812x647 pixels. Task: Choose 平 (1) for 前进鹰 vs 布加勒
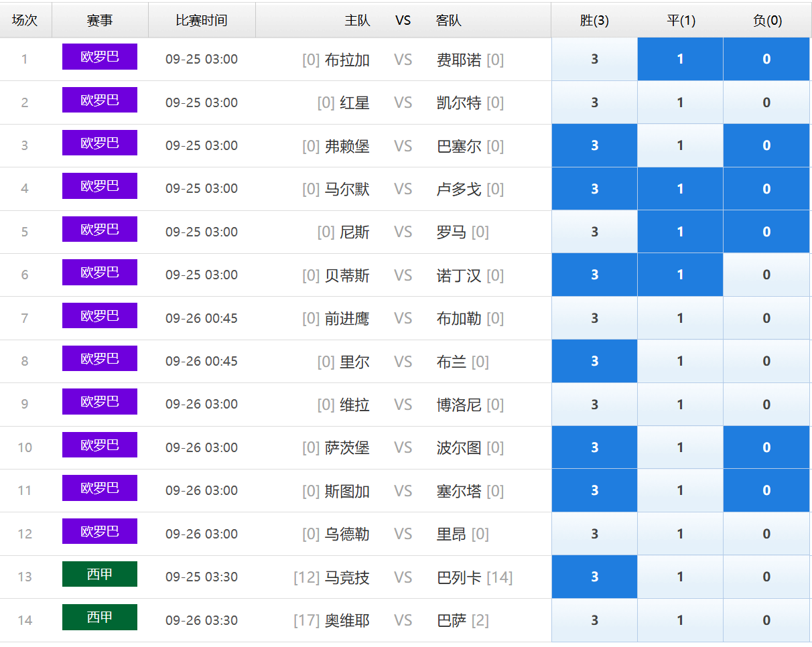(680, 318)
